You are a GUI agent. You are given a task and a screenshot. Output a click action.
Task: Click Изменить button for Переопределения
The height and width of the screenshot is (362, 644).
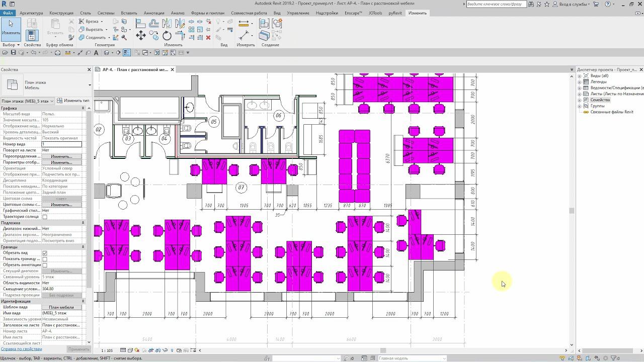point(61,156)
